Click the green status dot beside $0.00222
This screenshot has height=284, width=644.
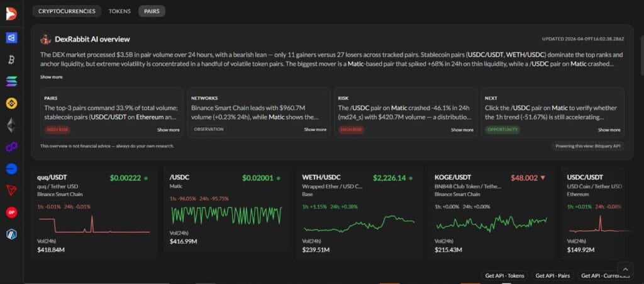coord(146,178)
